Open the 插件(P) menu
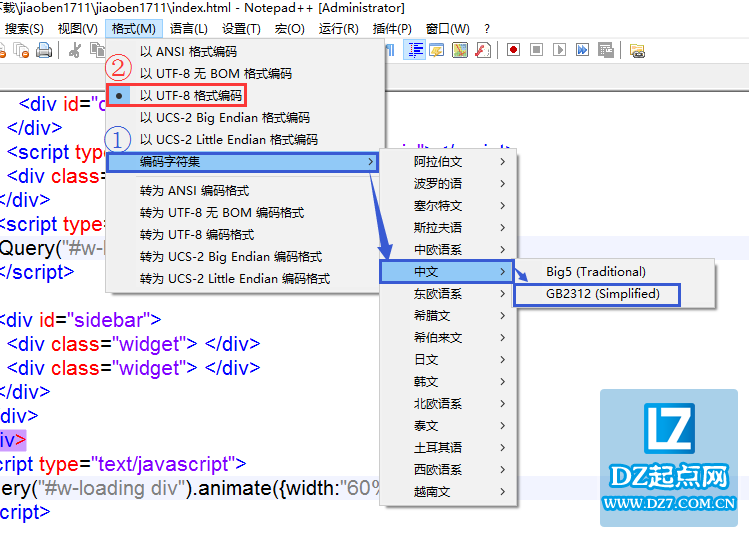Viewport: 749px width, 539px height. pos(392,29)
